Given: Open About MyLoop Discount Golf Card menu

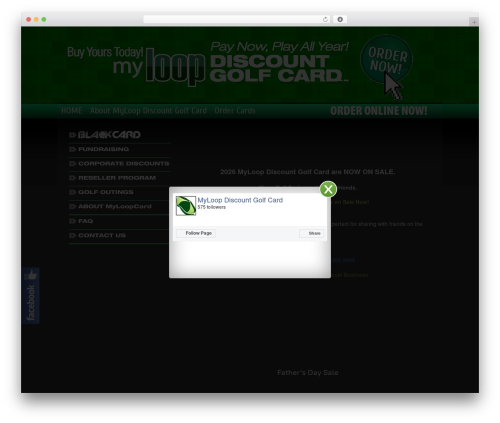Looking at the screenshot, I should 148,111.
